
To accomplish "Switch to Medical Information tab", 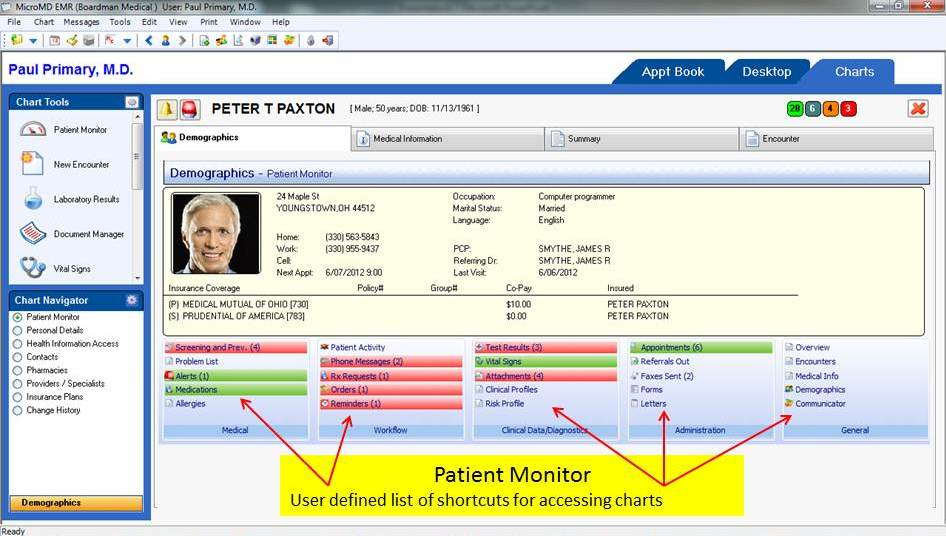I will pos(448,139).
